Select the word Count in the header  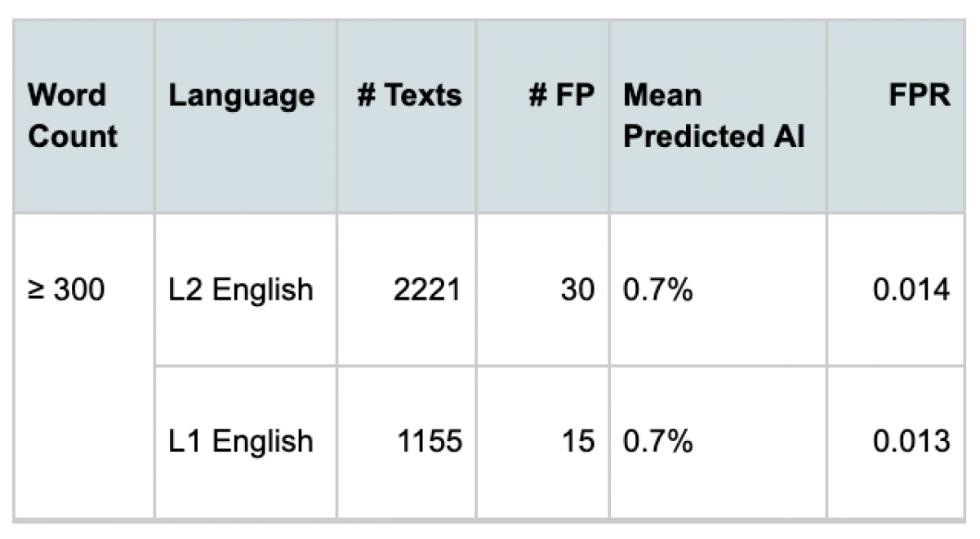click(73, 137)
